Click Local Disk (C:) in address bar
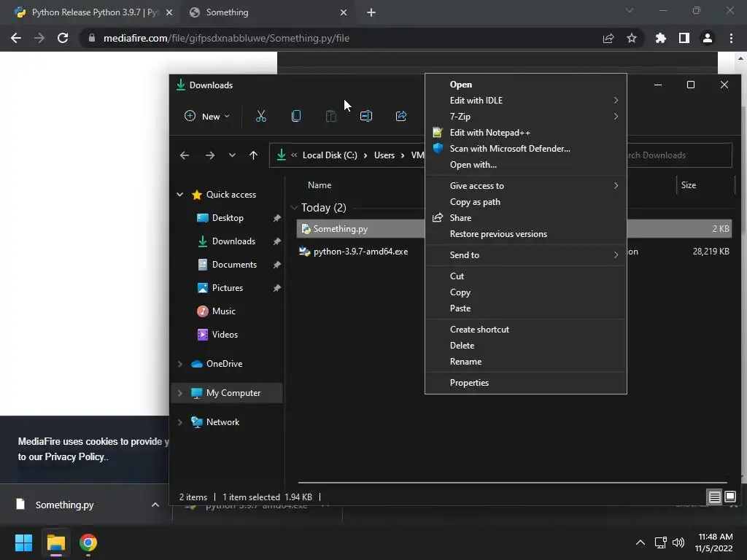Image resolution: width=747 pixels, height=560 pixels. tap(330, 155)
